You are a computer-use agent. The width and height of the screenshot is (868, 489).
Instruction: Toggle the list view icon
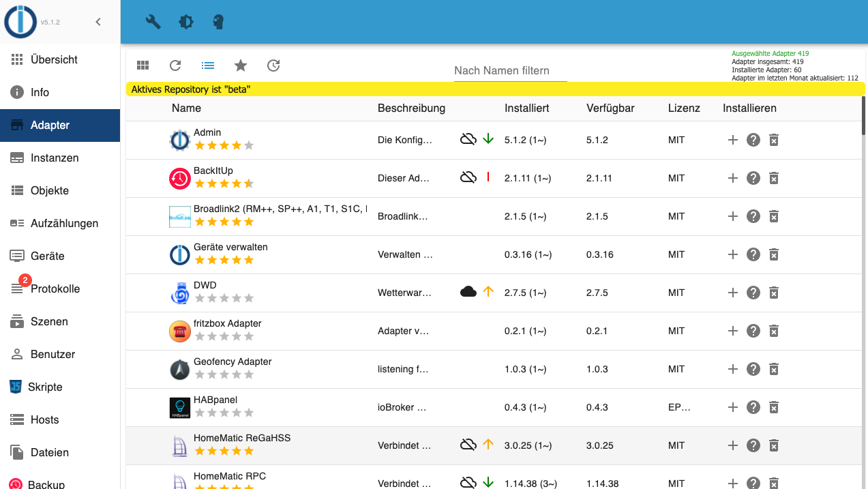(208, 65)
